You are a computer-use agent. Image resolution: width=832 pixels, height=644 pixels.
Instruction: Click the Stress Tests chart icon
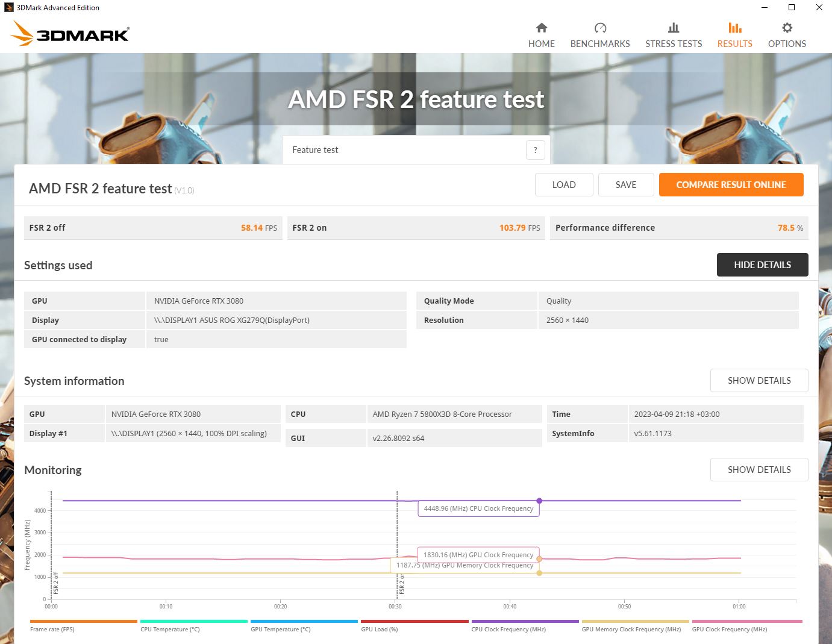[674, 28]
